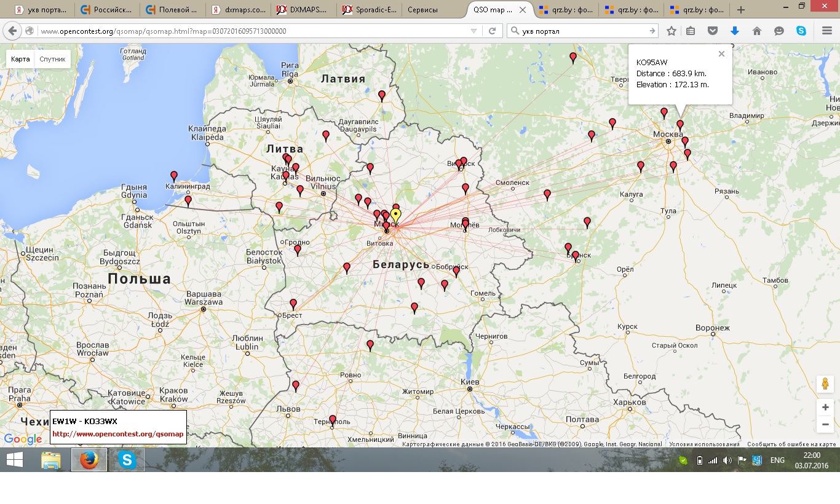Zoom in the map with plus button

pos(825,408)
